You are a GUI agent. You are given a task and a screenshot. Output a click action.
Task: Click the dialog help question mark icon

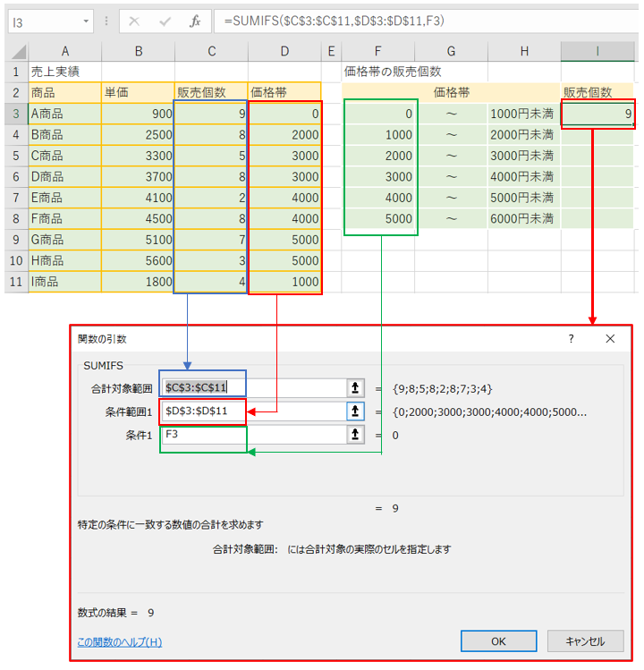(571, 339)
